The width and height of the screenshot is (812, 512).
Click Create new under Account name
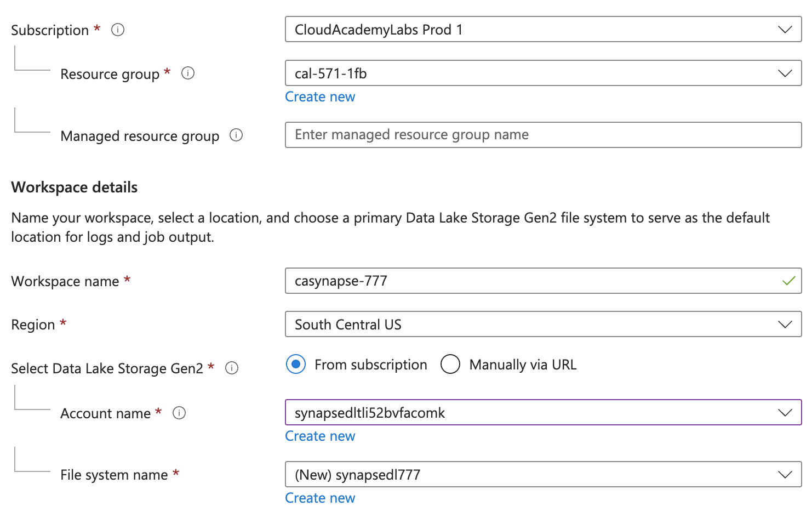[320, 436]
